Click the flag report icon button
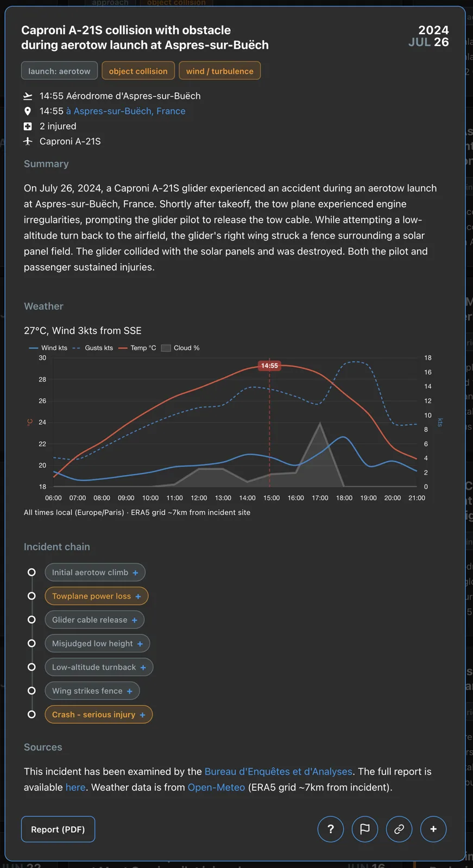473x868 pixels. pos(365,829)
